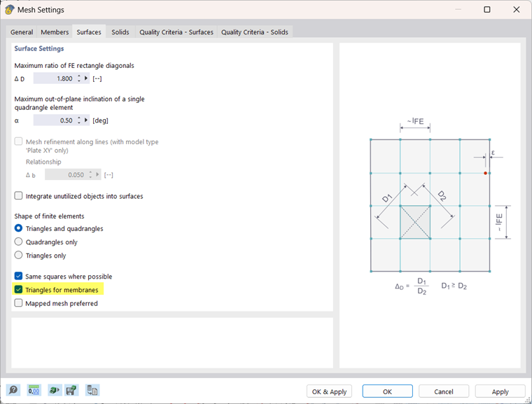The image size is (532, 404).
Task: Open Δ b relationship arrow menu
Action: pos(98,174)
